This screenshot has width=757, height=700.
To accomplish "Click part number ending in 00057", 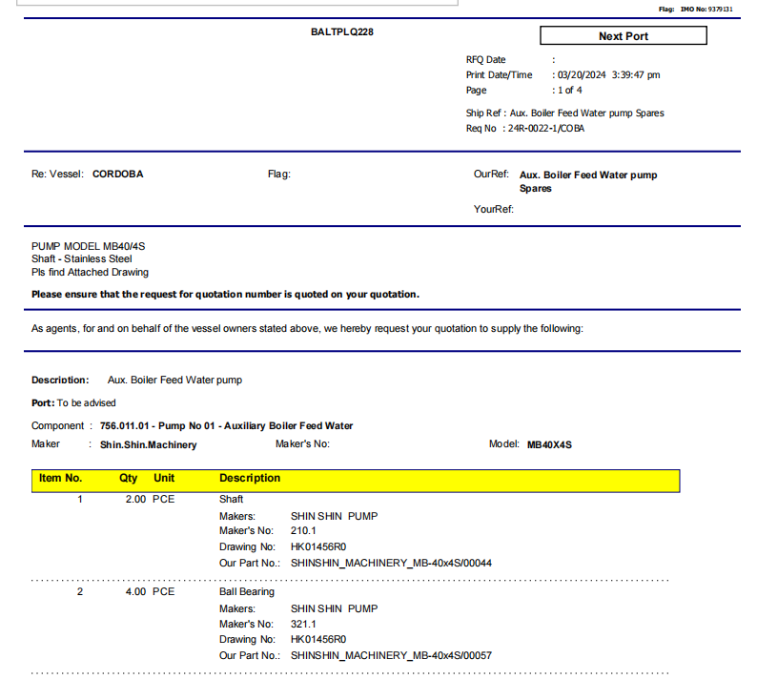I will coord(391,655).
